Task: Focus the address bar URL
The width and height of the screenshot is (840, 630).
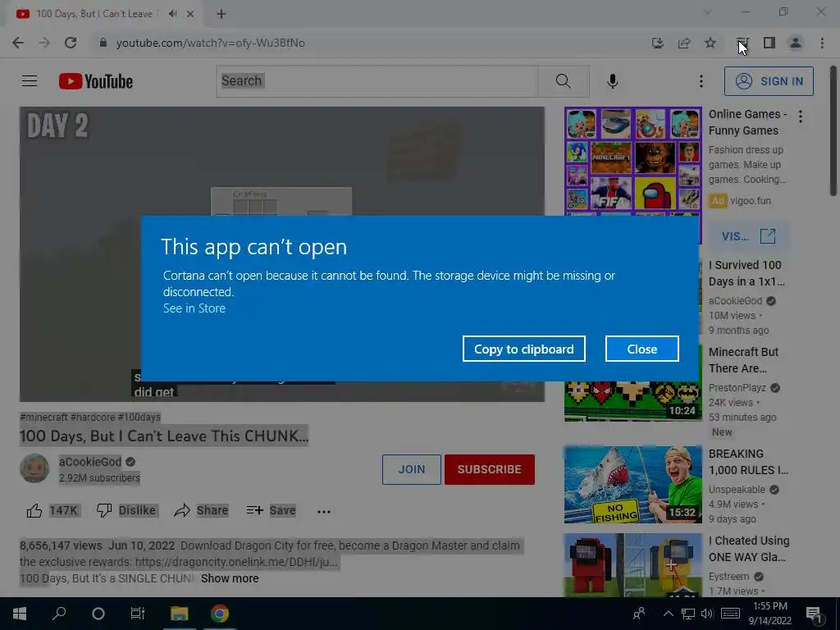Action: [211, 43]
